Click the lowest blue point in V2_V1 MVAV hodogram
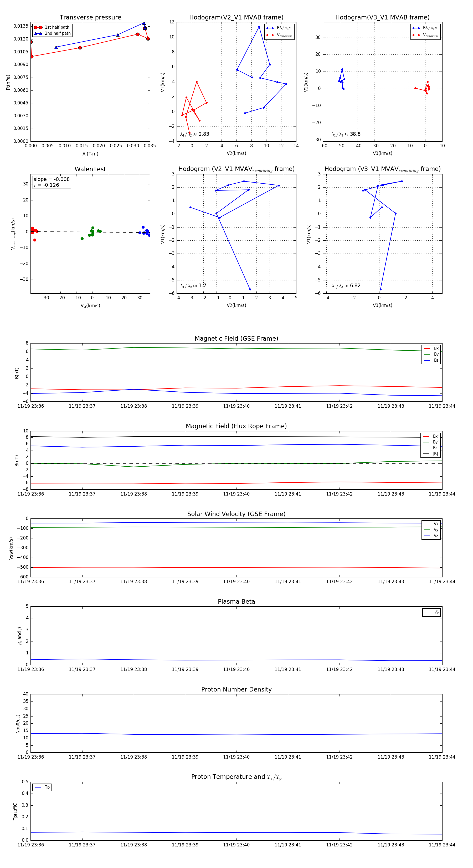The height and width of the screenshot is (868, 473). click(x=250, y=289)
